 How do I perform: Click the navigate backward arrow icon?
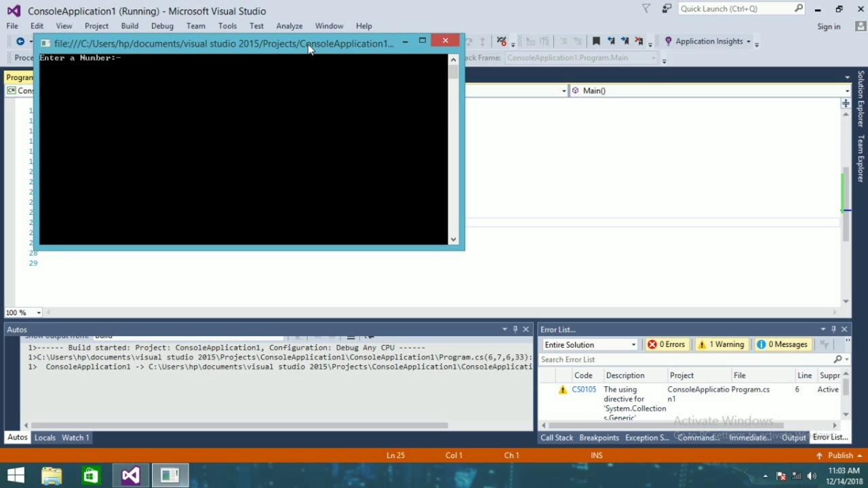[20, 41]
